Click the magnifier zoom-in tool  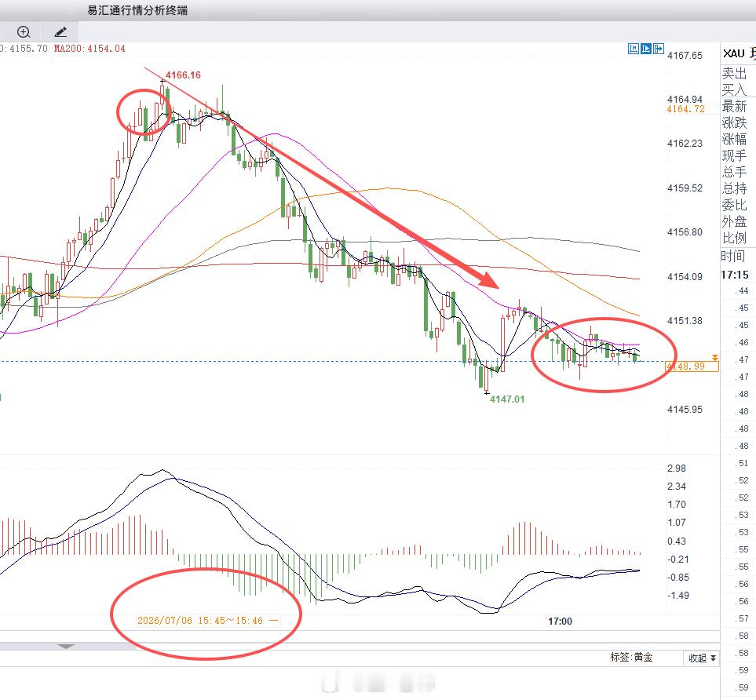(24, 32)
